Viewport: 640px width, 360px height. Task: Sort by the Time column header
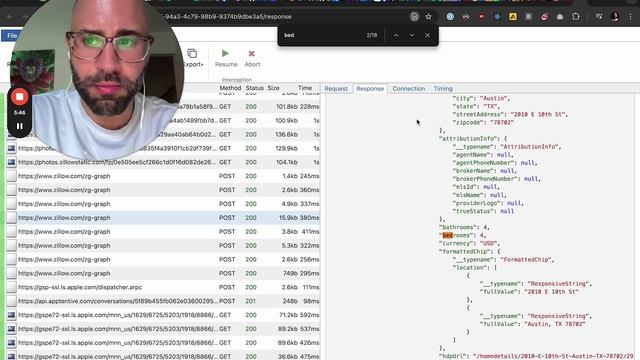[304, 88]
